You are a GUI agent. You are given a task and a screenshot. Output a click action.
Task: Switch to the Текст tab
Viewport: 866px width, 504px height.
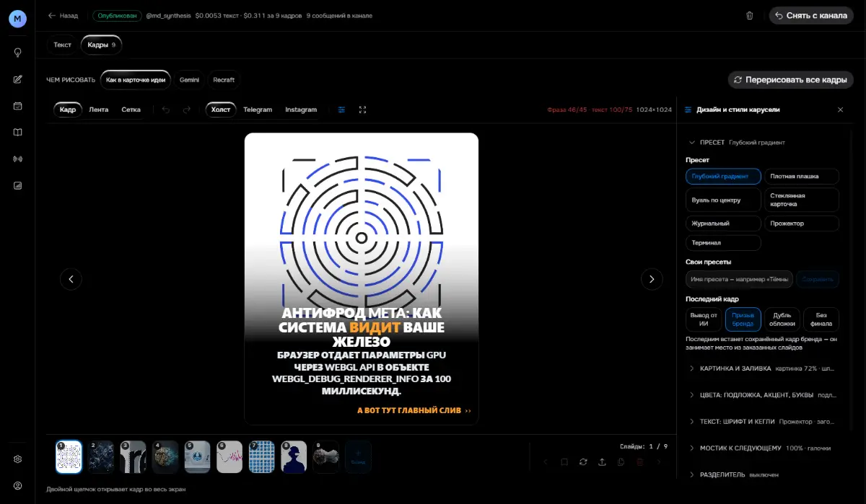[x=63, y=45]
